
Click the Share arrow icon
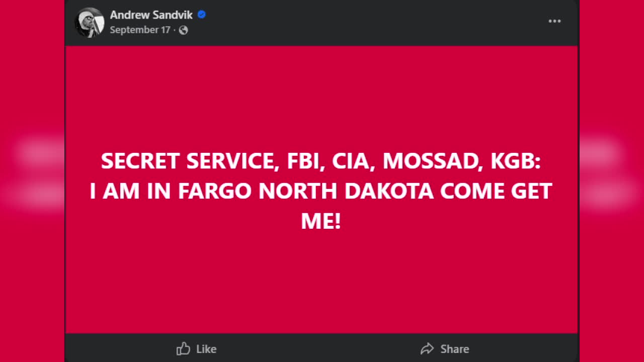(427, 348)
